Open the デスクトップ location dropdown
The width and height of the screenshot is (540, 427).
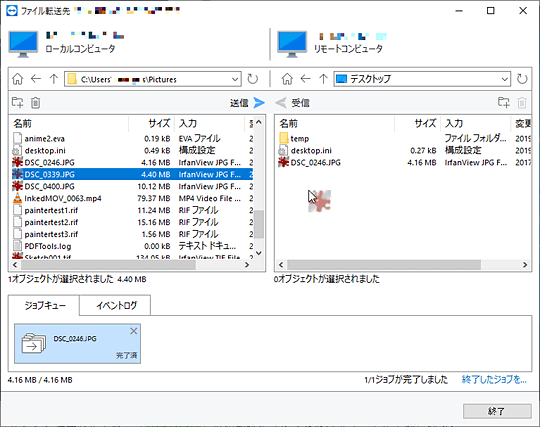click(x=505, y=80)
